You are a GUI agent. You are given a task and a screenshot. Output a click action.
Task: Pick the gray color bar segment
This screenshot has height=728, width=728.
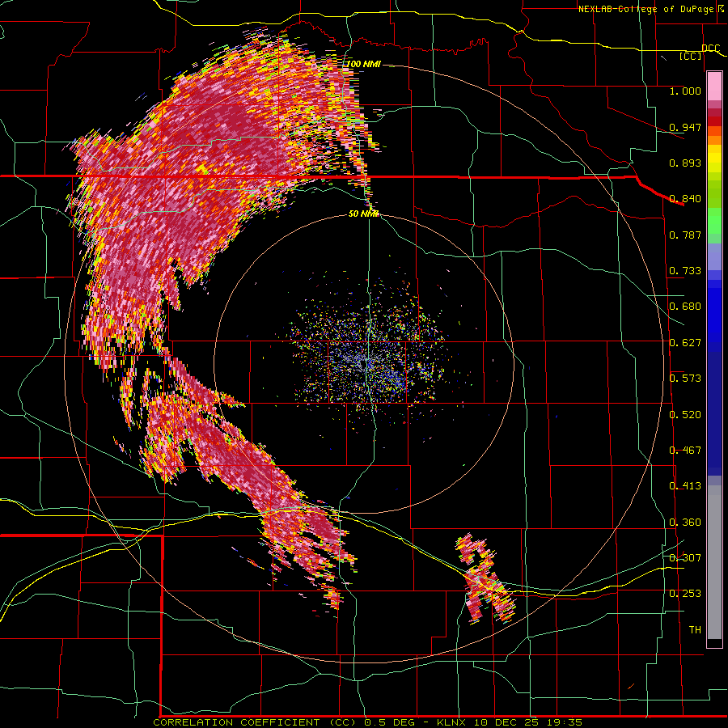pyautogui.click(x=714, y=562)
